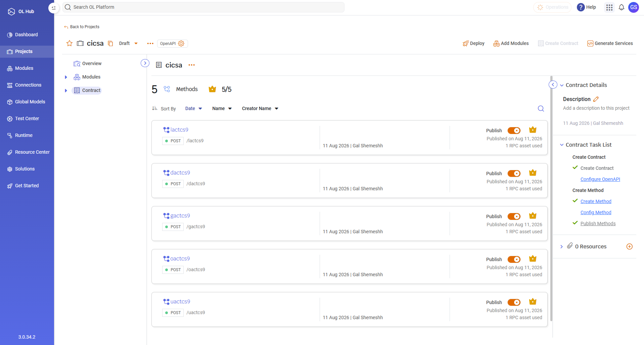The height and width of the screenshot is (345, 644).
Task: Open Global Models in the sidebar
Action: [27, 102]
